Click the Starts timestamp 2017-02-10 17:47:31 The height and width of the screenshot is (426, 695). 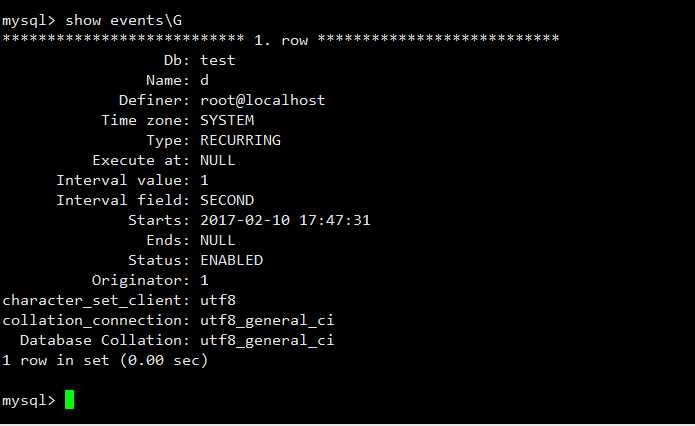pyautogui.click(x=285, y=220)
